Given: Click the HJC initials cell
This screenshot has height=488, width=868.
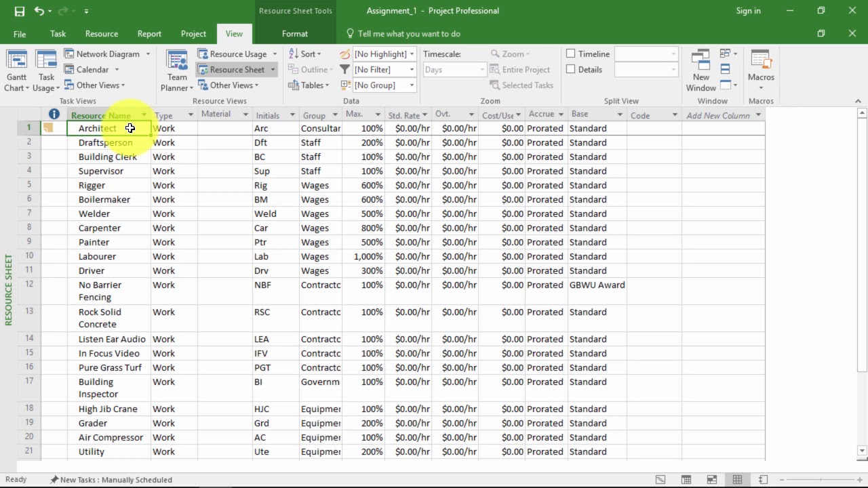Looking at the screenshot, I should click(x=276, y=409).
